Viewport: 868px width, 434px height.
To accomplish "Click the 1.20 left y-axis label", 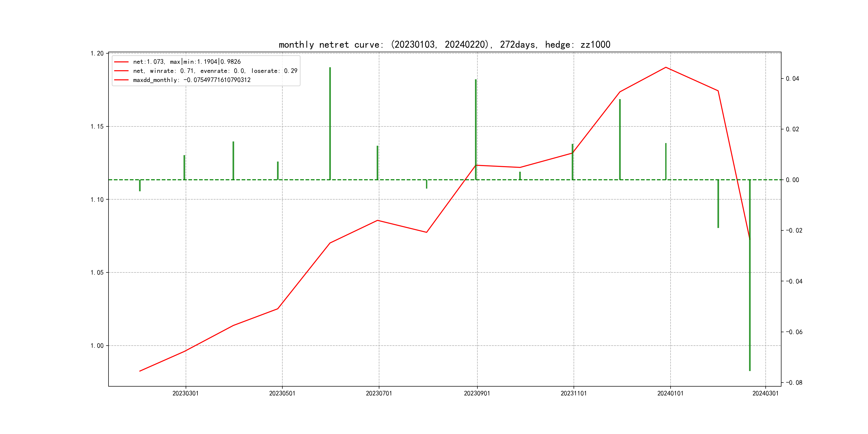I will pyautogui.click(x=97, y=54).
